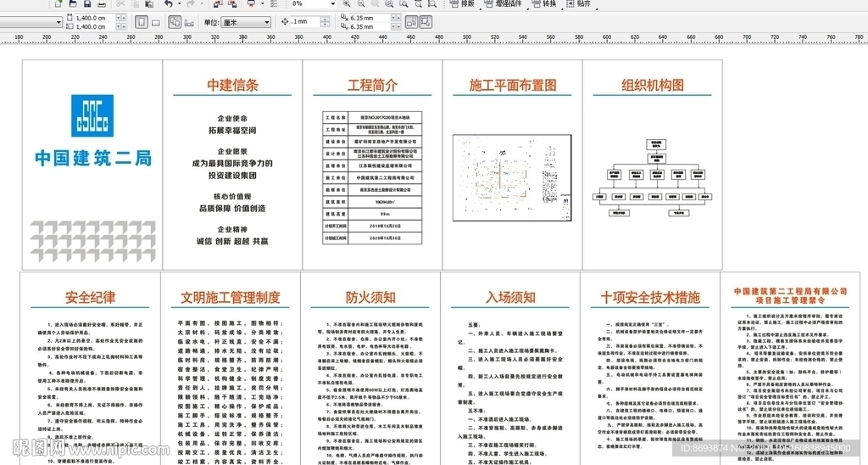The width and height of the screenshot is (868, 465).
Task: Click the Export icon
Action: pos(232,4)
